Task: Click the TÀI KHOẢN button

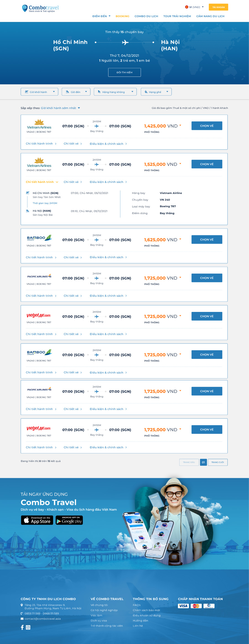Action: pos(218,7)
